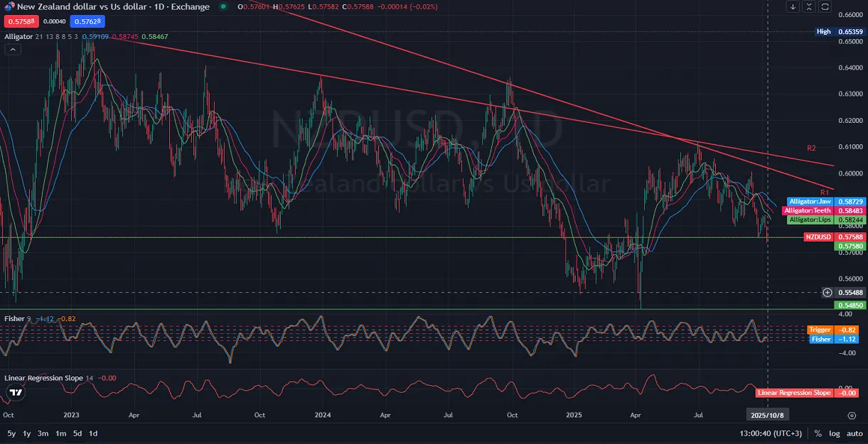868x444 pixels.
Task: Select the 5d timeframe
Action: tap(78, 432)
